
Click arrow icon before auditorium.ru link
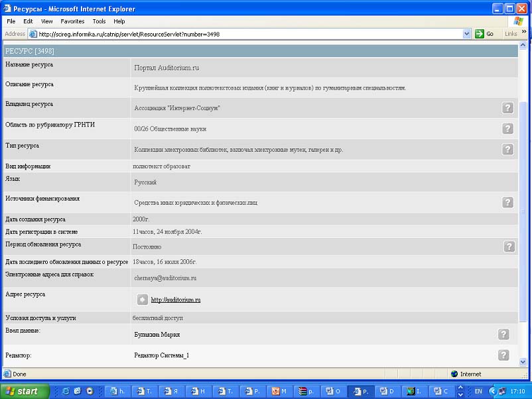(143, 300)
